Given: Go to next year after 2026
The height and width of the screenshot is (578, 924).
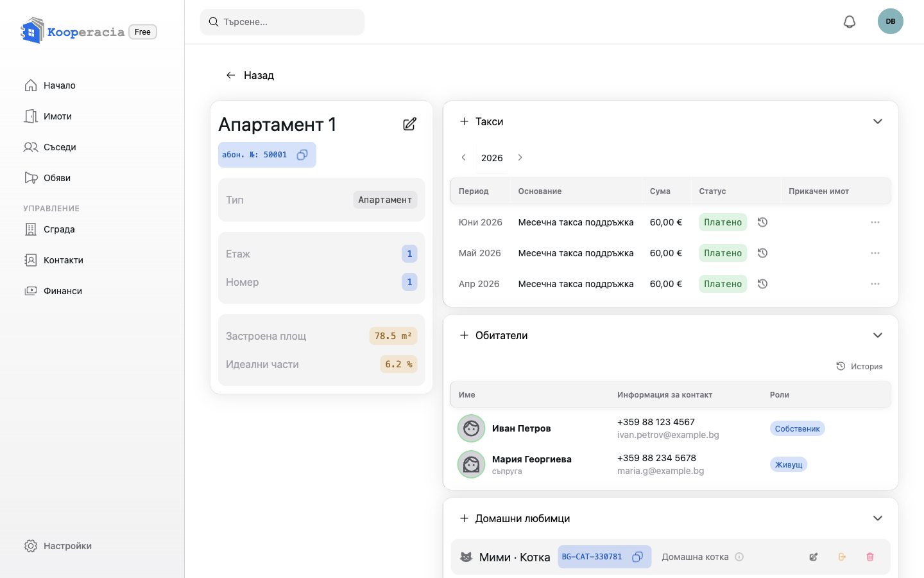Looking at the screenshot, I should [520, 157].
